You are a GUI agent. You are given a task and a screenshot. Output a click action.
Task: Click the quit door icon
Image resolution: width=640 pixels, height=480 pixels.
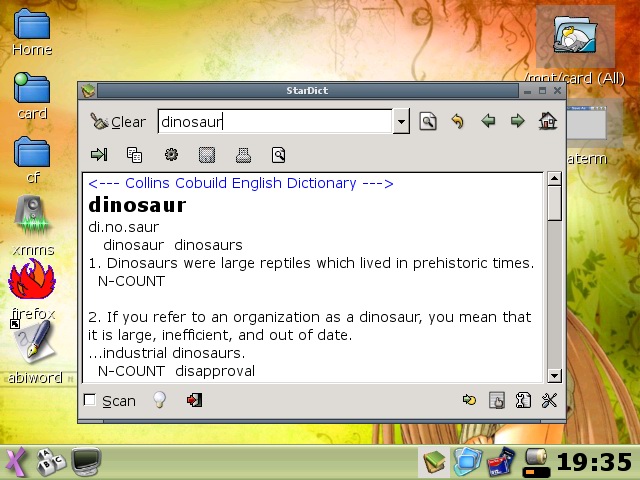[194, 401]
